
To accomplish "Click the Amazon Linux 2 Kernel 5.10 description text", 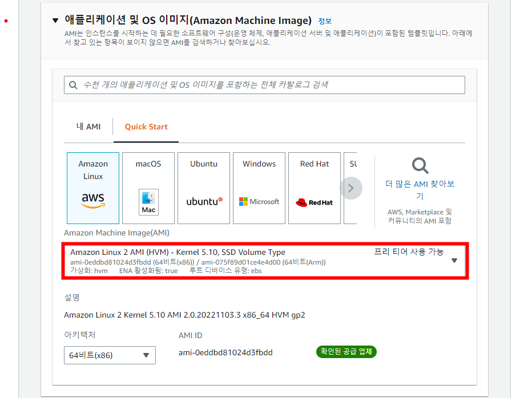I will [x=184, y=315].
